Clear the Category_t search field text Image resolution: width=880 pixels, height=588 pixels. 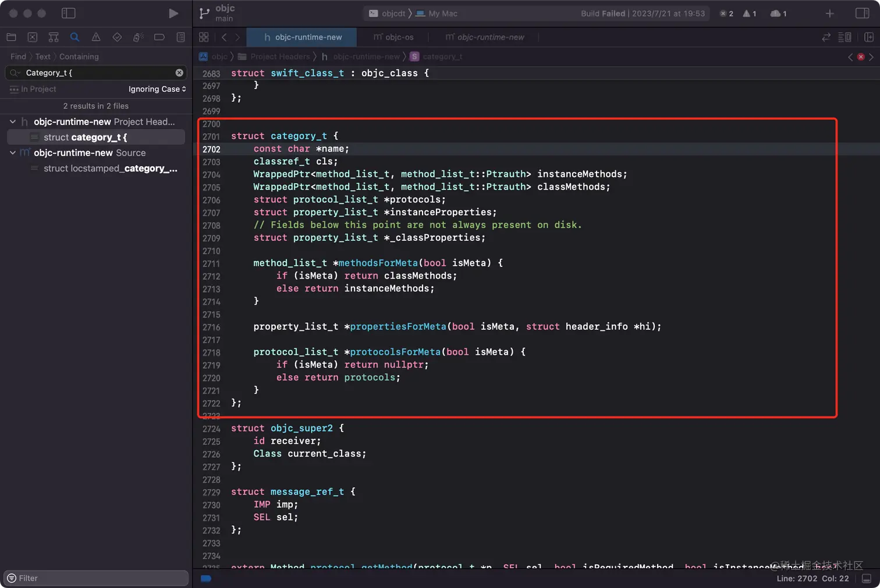point(179,73)
